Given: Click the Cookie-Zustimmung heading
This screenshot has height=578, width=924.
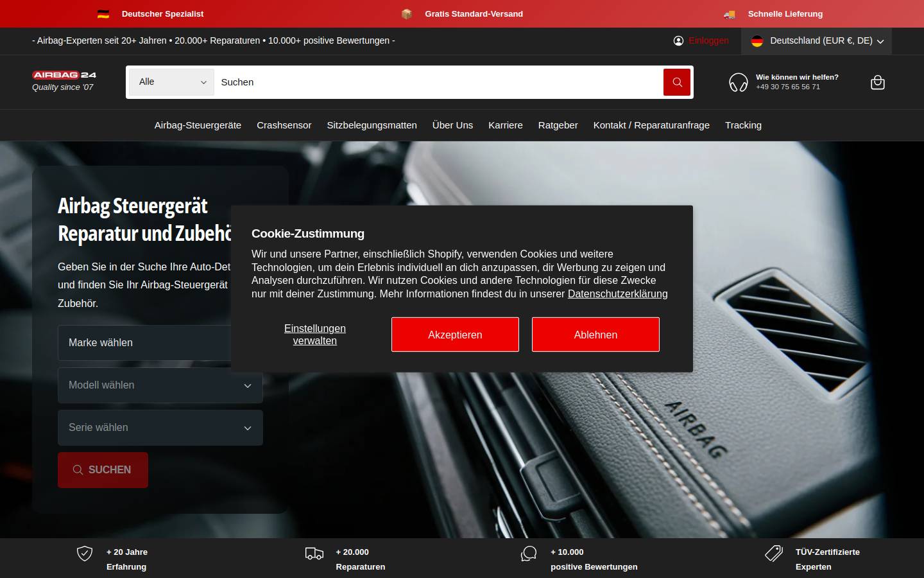Looking at the screenshot, I should point(308,234).
